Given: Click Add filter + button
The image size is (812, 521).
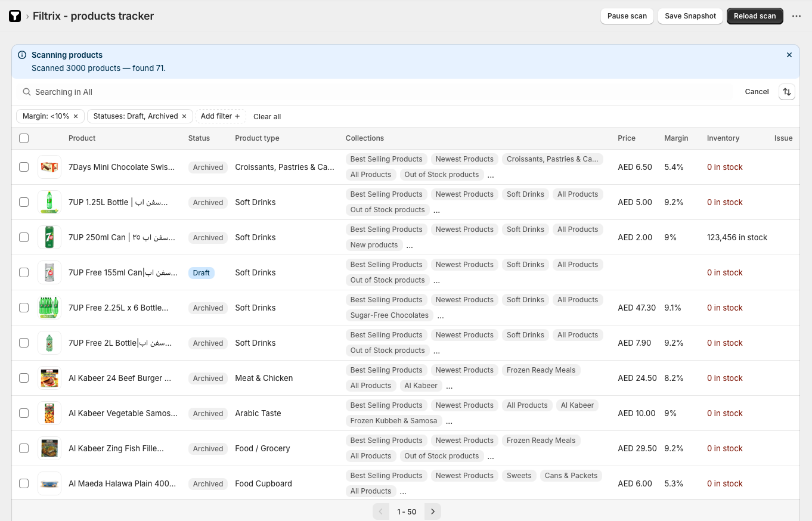Looking at the screenshot, I should [221, 116].
